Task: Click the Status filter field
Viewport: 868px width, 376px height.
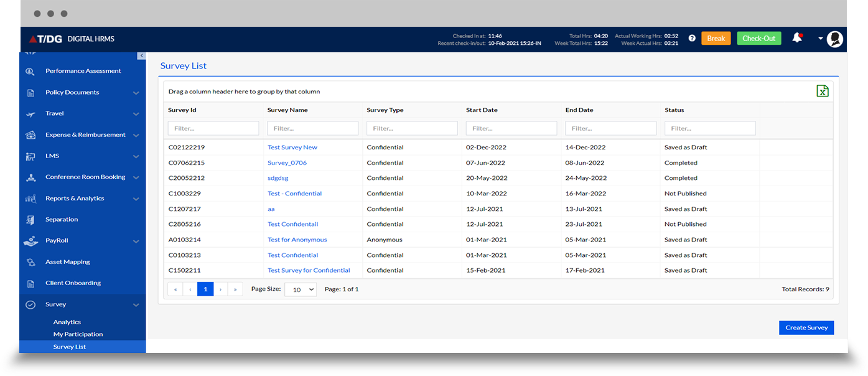Action: (710, 128)
